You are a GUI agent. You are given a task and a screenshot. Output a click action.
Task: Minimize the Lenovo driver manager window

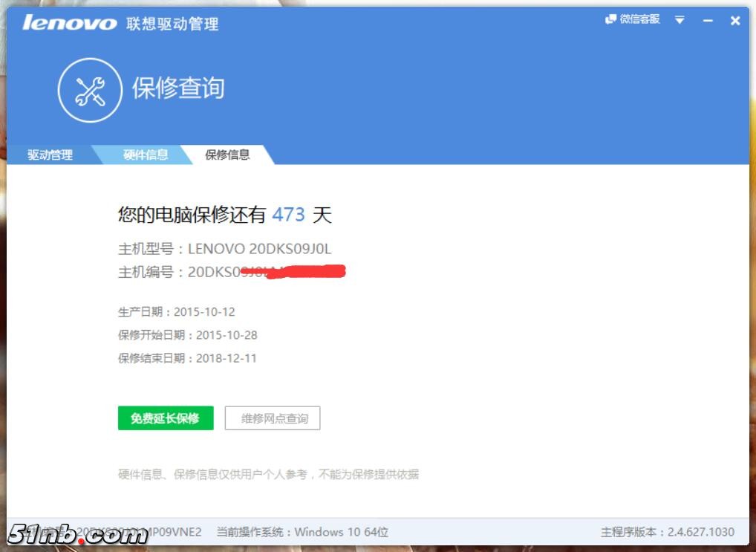707,21
